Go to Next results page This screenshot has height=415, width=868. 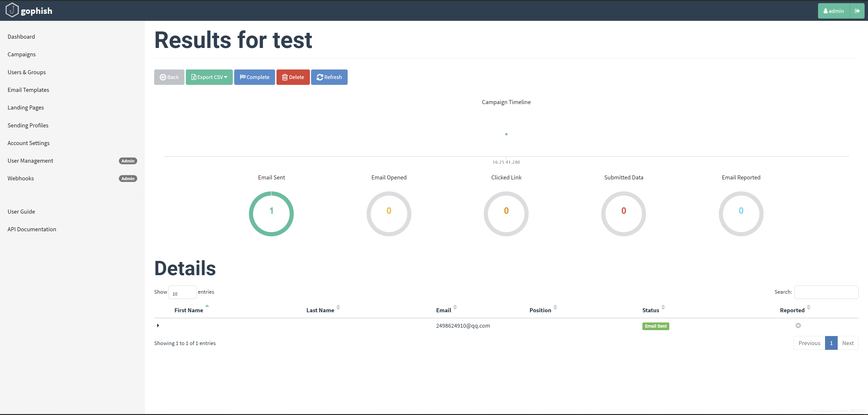tap(848, 343)
